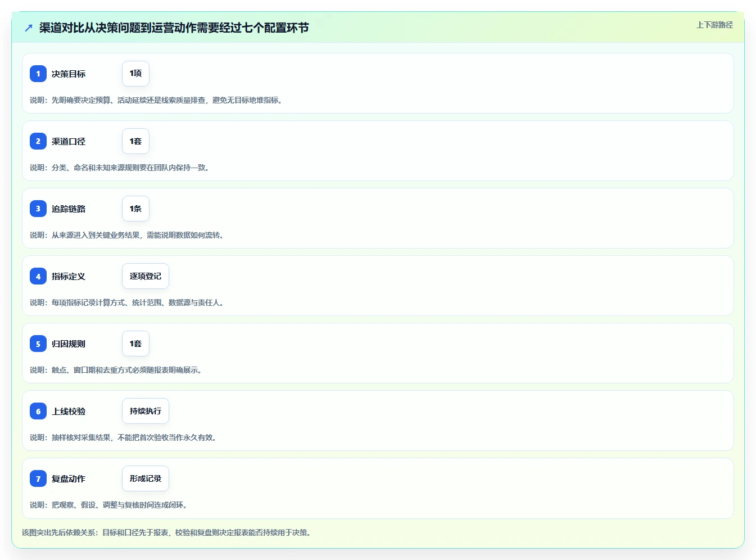Click the 形成记录 chip
This screenshot has height=560, width=756.
coord(146,478)
